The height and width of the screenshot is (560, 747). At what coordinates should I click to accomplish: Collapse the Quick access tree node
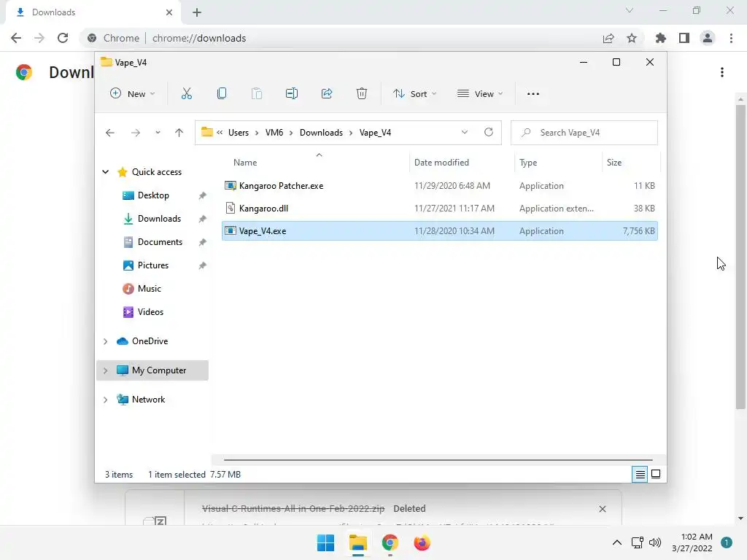pyautogui.click(x=105, y=172)
